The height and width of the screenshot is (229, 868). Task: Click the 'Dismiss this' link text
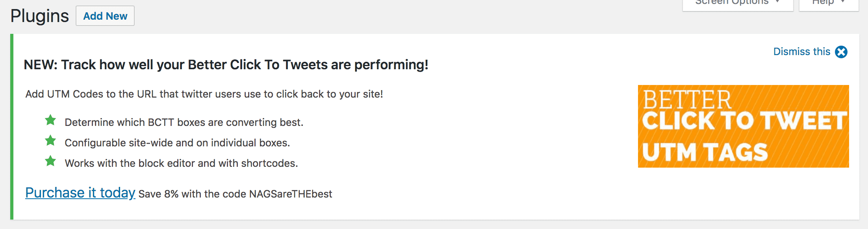point(802,52)
